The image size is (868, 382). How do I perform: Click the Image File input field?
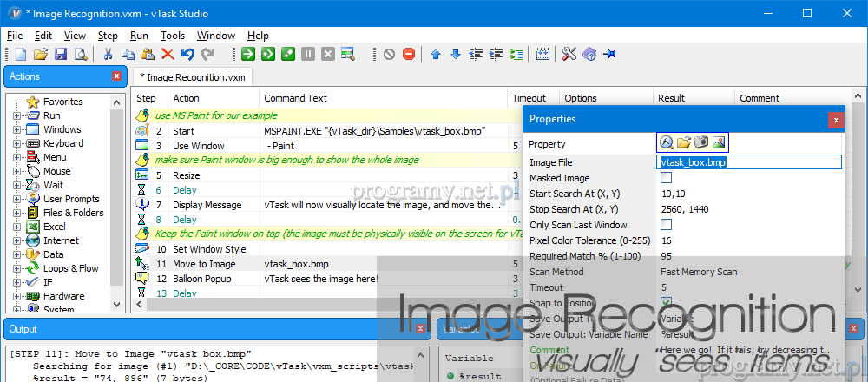click(749, 162)
